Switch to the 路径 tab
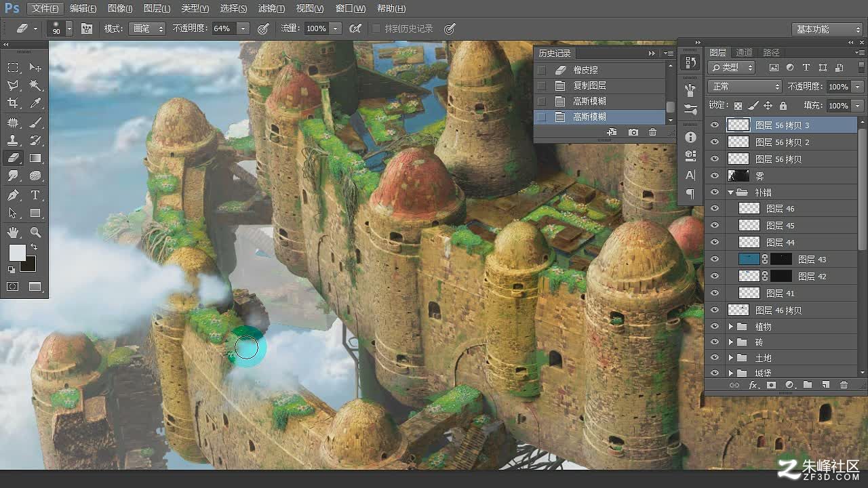868x488 pixels. click(771, 53)
